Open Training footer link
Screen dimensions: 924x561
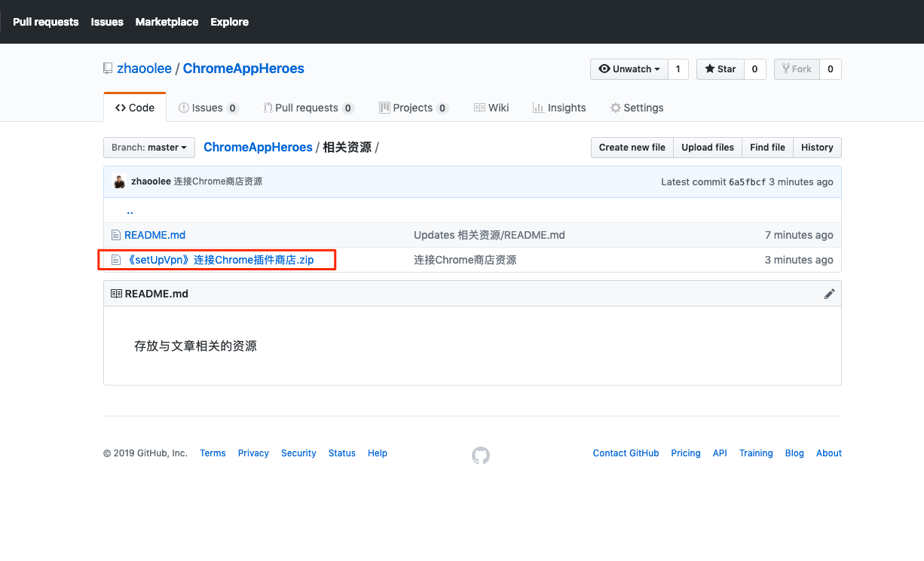coord(756,453)
